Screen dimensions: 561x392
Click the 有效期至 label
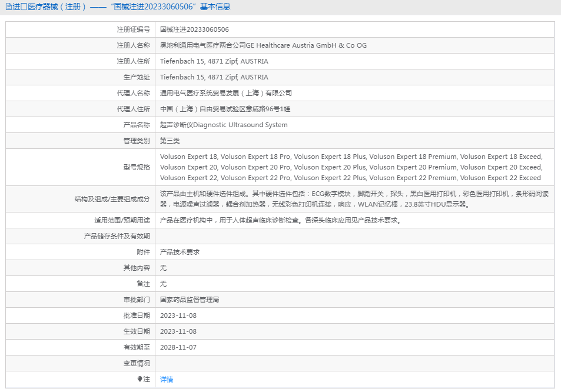coord(137,347)
